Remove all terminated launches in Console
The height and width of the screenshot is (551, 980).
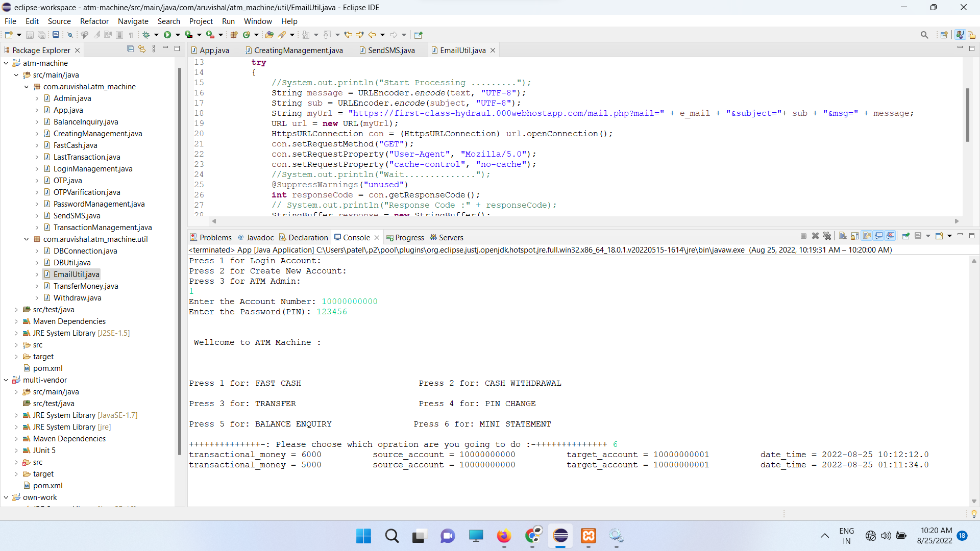point(827,236)
